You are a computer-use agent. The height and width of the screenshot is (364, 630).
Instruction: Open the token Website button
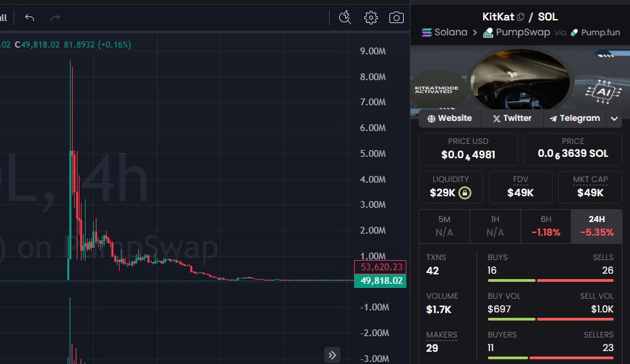point(450,118)
